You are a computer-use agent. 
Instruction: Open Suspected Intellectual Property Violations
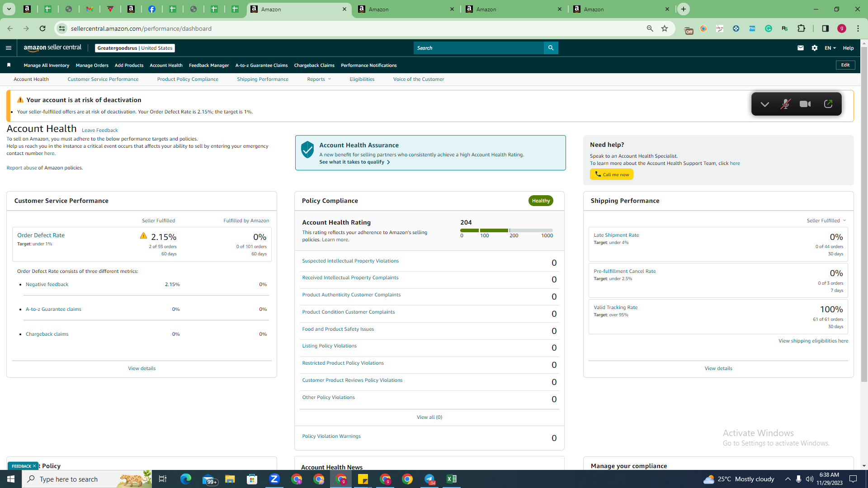(350, 261)
